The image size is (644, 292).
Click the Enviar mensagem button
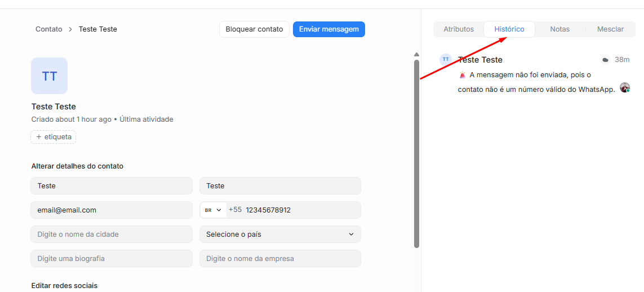tap(328, 29)
